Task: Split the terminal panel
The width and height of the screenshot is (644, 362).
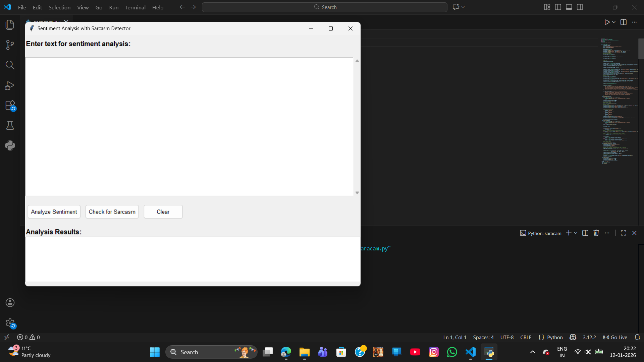Action: click(x=585, y=233)
